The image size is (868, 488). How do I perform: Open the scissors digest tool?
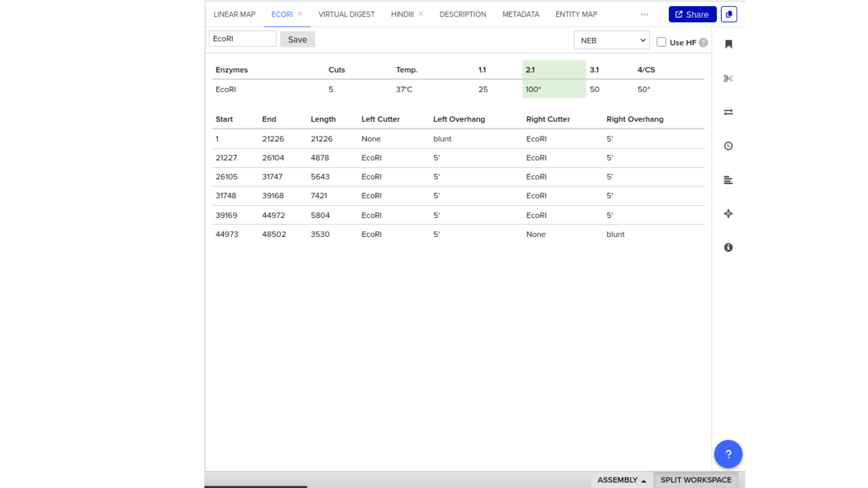[x=728, y=79]
